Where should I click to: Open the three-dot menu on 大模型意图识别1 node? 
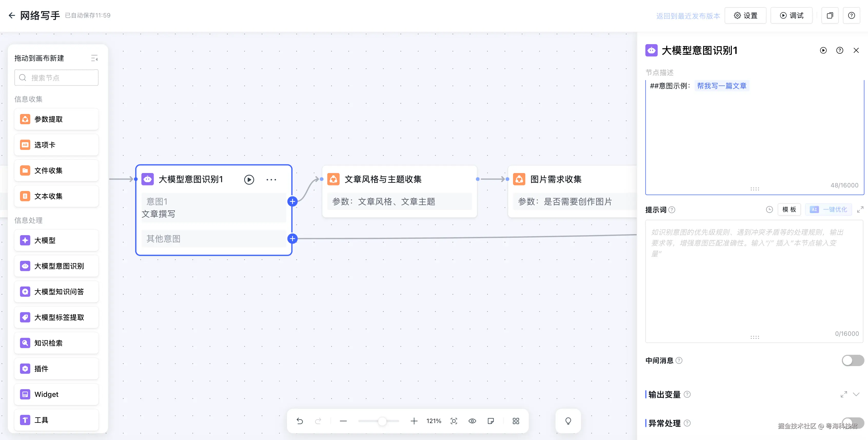(x=271, y=179)
